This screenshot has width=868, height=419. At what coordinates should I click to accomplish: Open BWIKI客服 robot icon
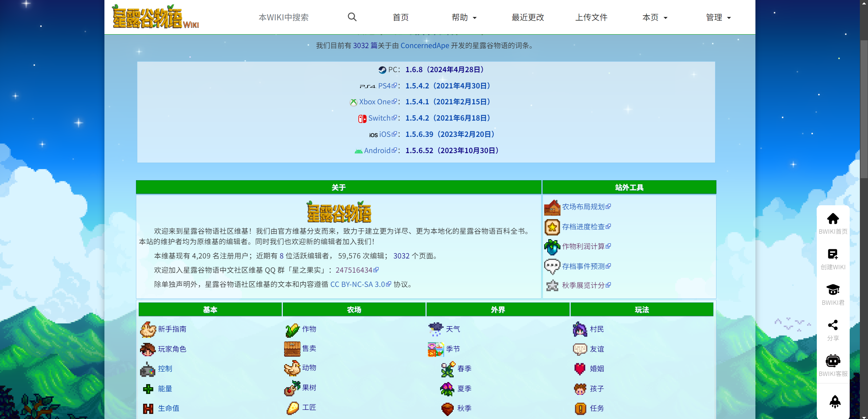tap(833, 361)
